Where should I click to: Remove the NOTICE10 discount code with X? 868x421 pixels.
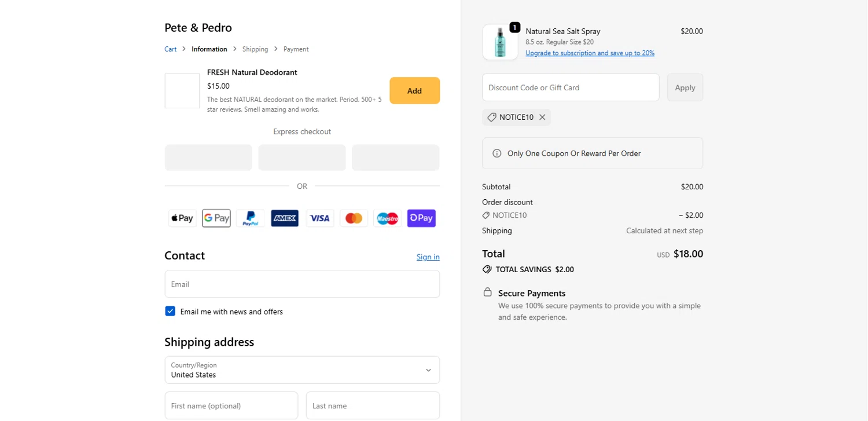[542, 117]
